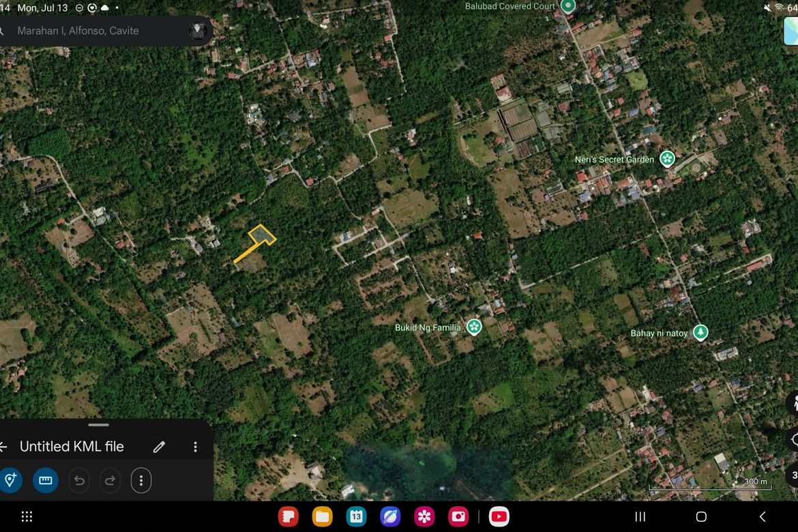Viewport: 798px width, 532px height.
Task: Open the profile avatar in search bar
Action: point(197,31)
